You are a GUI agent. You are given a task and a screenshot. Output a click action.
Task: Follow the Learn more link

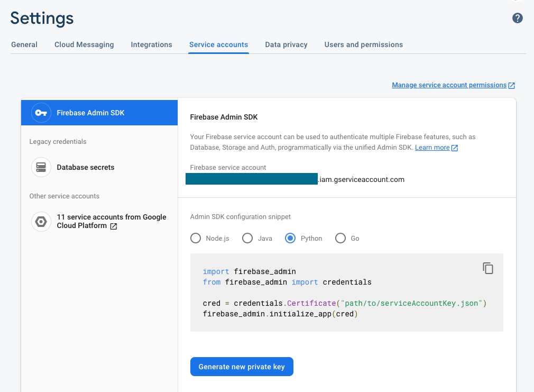[432, 148]
